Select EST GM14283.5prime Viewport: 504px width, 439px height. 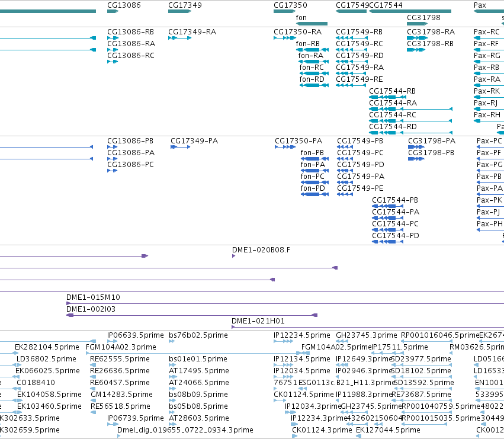[x=121, y=395]
